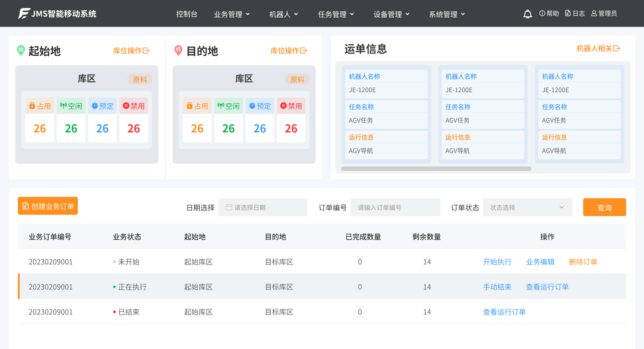Click the 运单信息 horizontal scrollbar
This screenshot has width=644, height=349.
[x=436, y=169]
